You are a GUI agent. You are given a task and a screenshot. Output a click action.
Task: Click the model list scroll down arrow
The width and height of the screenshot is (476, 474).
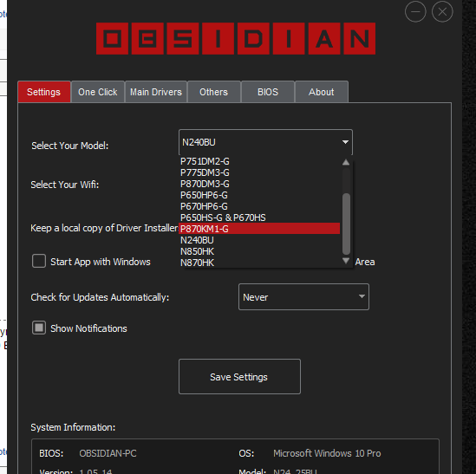pos(346,261)
